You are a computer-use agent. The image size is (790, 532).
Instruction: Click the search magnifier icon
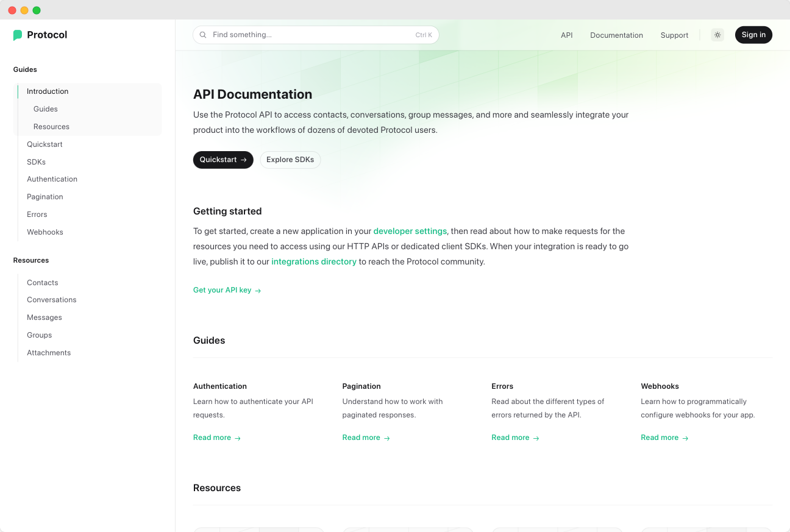point(203,35)
